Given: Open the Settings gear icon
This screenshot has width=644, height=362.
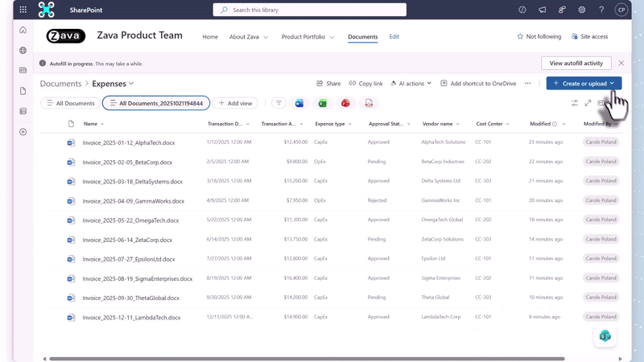Looking at the screenshot, I should click(x=581, y=10).
